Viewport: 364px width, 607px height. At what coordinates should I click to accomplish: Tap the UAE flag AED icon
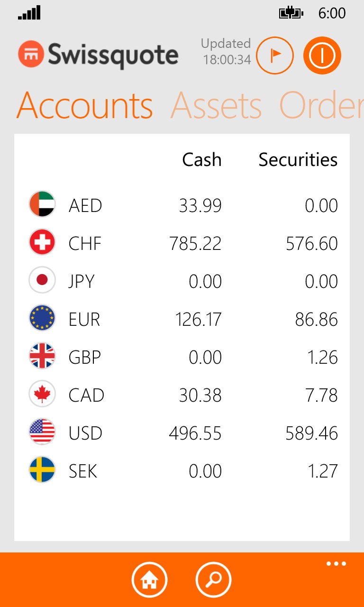(42, 205)
